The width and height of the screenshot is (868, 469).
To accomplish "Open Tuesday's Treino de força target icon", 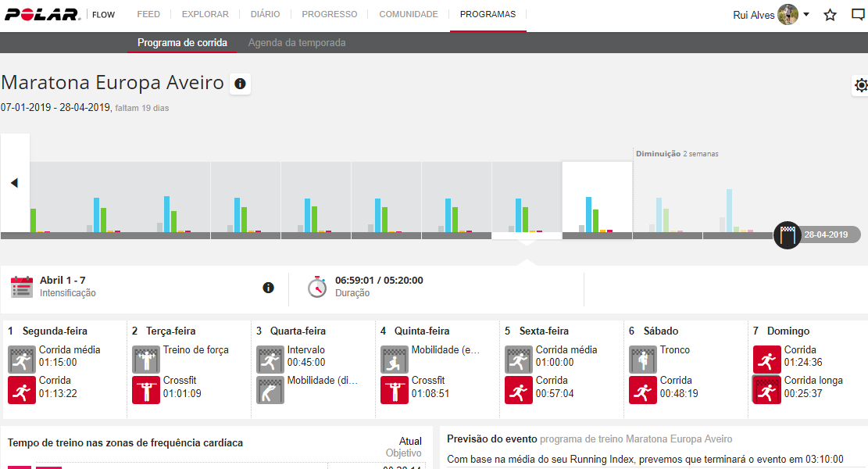I will point(146,360).
